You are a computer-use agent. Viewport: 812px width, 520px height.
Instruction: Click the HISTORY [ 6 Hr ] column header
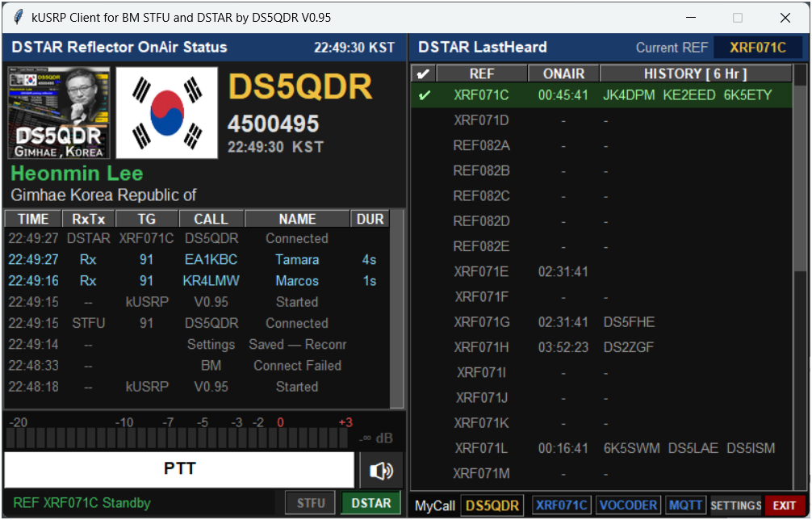[x=695, y=73]
